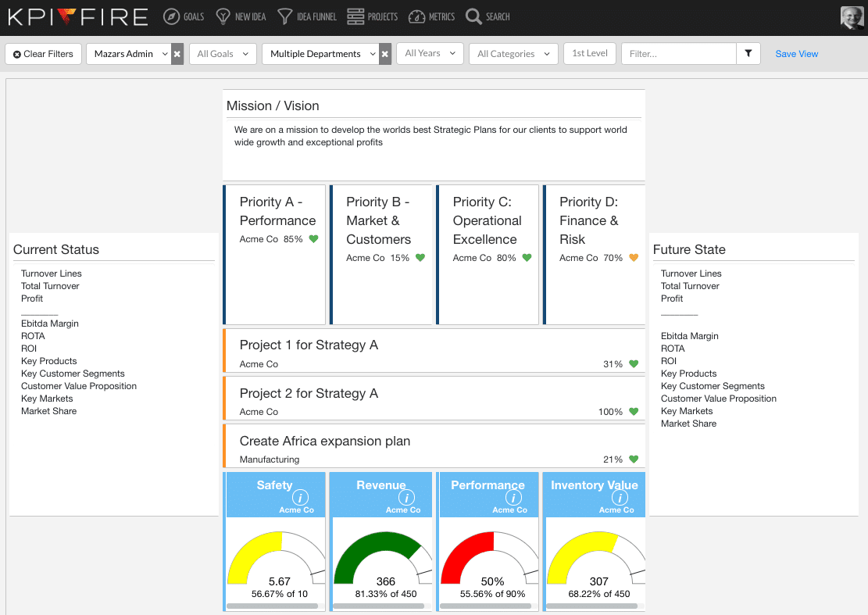Go to Idea Funnel
This screenshot has height=615, width=868.
pyautogui.click(x=316, y=17)
